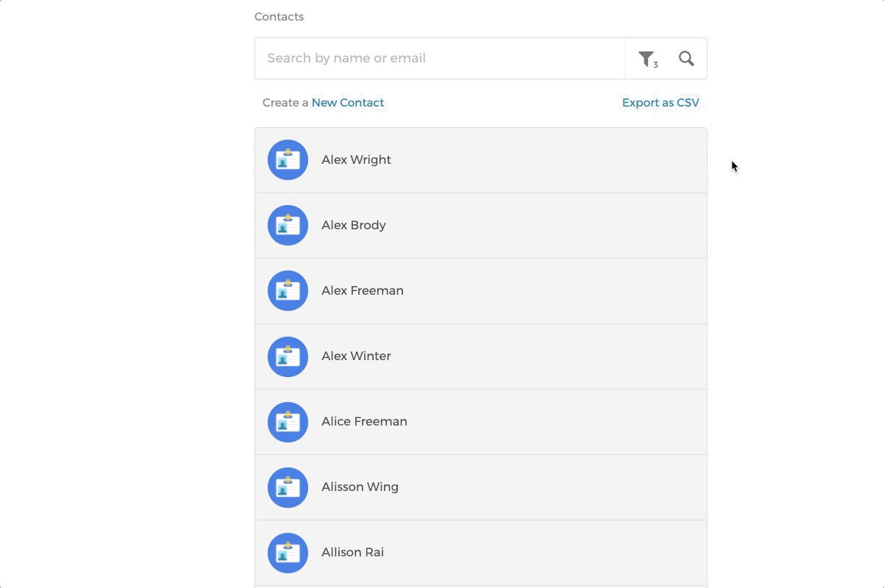Click Alice Freeman's contact card avatar
Image resolution: width=884 pixels, height=588 pixels.
click(x=288, y=422)
